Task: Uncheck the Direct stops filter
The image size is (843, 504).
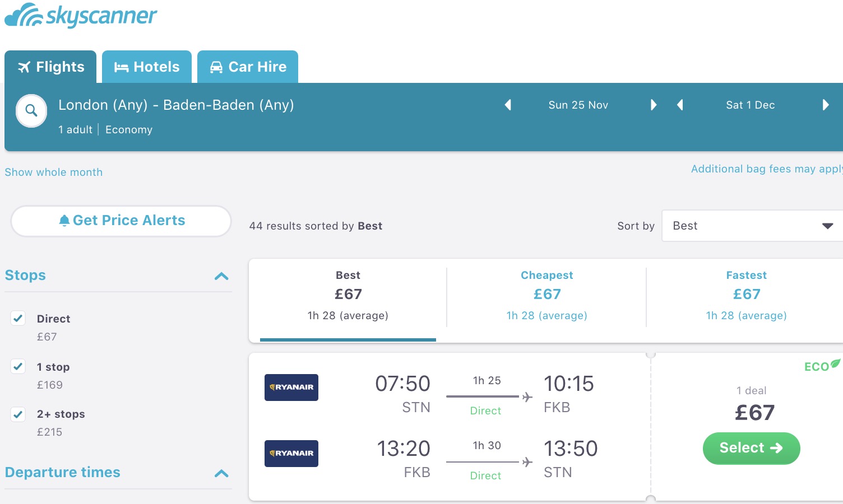Action: (17, 318)
